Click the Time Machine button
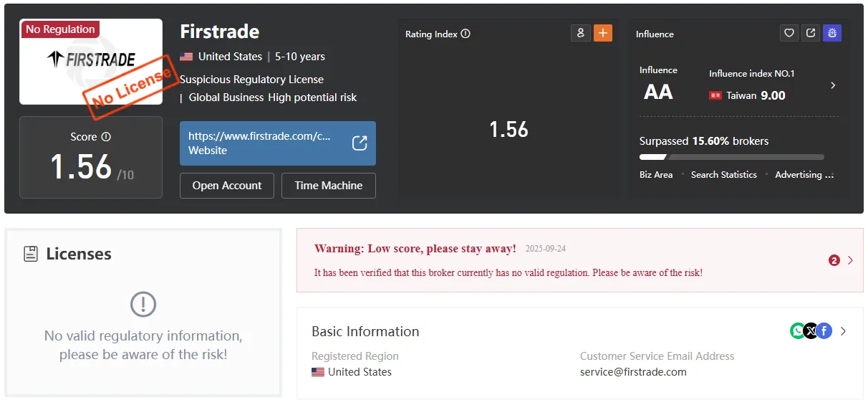This screenshot has width=868, height=400. coord(329,185)
